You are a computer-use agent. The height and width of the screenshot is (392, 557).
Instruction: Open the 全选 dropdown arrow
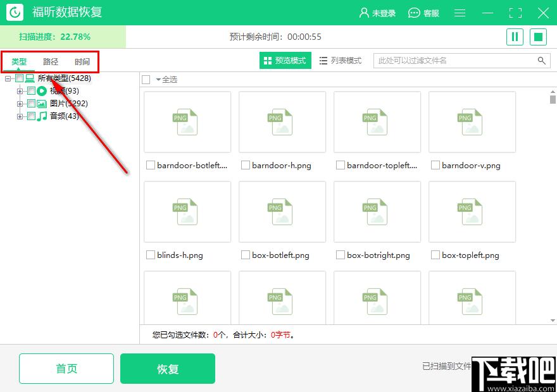tap(158, 80)
